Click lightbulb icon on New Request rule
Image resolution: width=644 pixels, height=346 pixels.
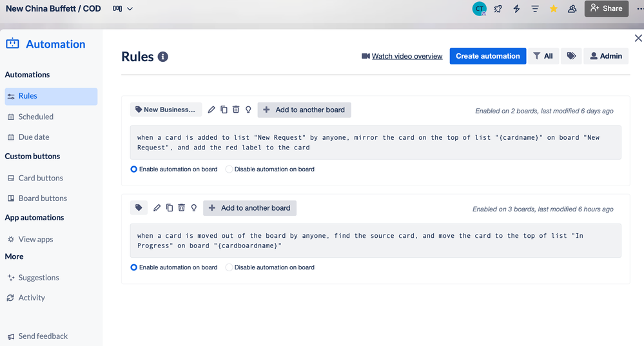pyautogui.click(x=248, y=110)
